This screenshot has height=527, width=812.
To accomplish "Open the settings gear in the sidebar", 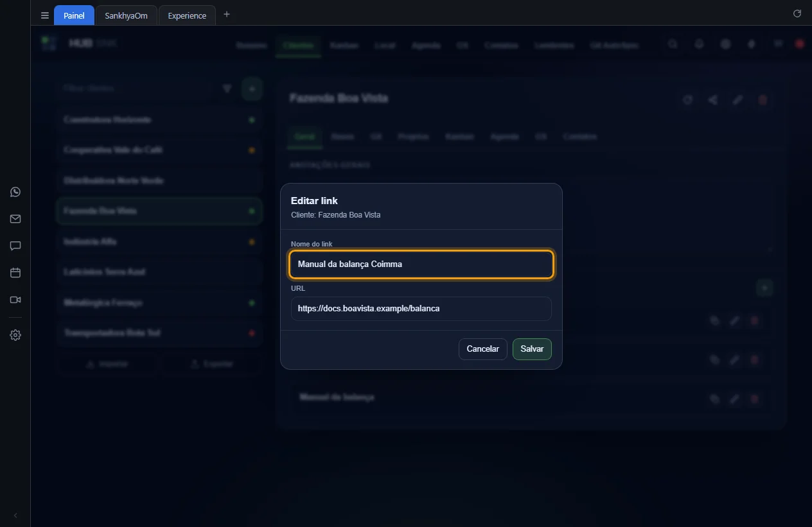I will point(15,335).
